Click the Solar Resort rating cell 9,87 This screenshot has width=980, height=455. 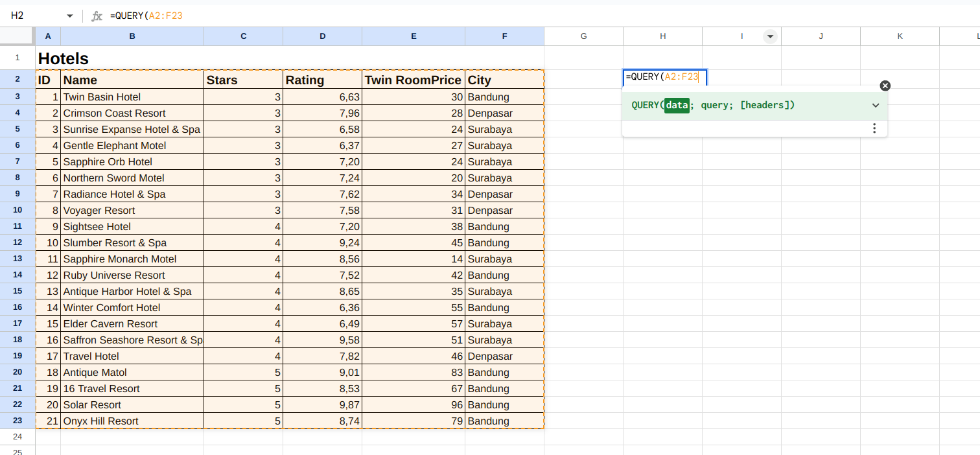tap(323, 405)
